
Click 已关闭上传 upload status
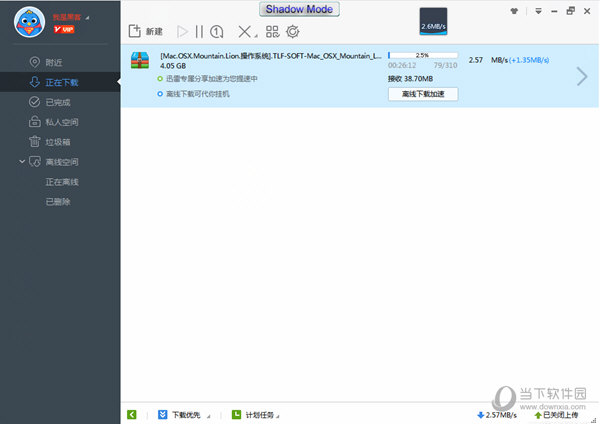(x=557, y=415)
